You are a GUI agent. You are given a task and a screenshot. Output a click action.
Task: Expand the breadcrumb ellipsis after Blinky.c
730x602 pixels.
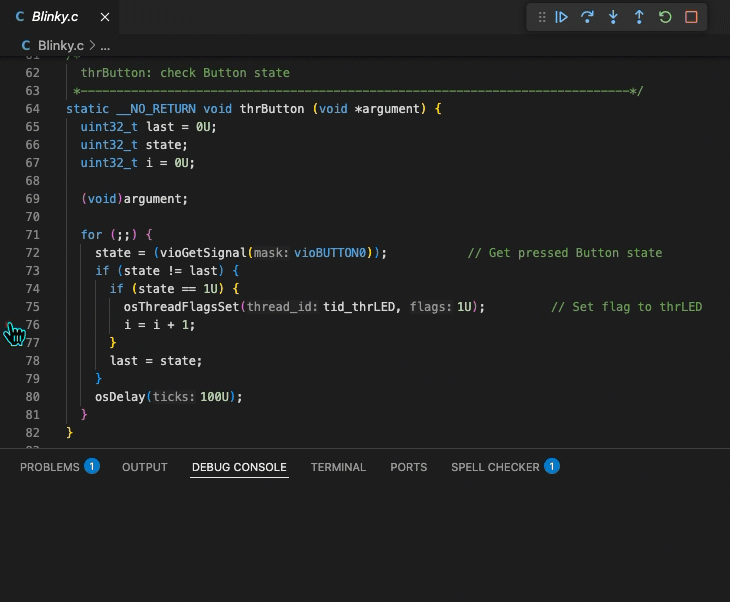click(105, 45)
